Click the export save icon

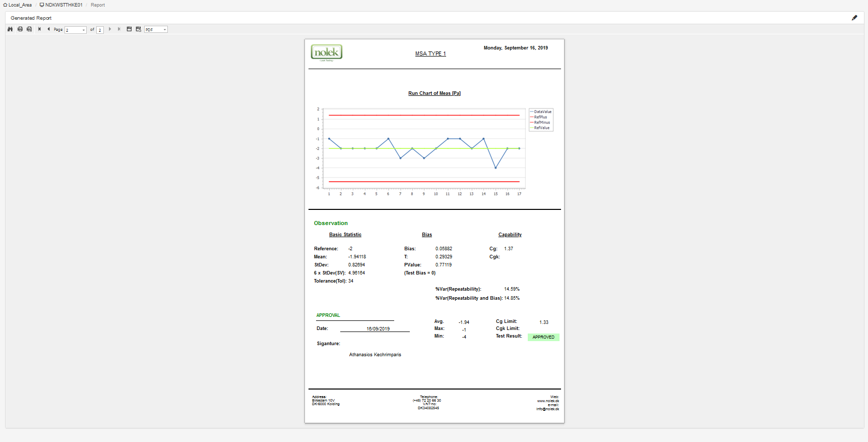[x=129, y=29]
